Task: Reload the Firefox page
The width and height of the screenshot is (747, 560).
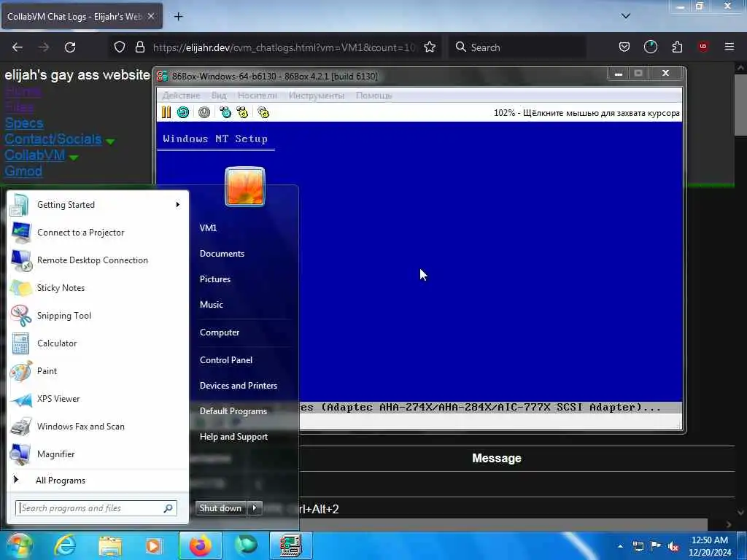Action: [70, 47]
